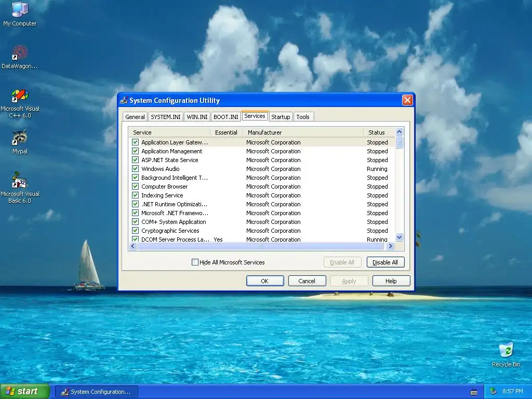Switch to the BOOT.INI tab
532x399 pixels.
pos(226,117)
